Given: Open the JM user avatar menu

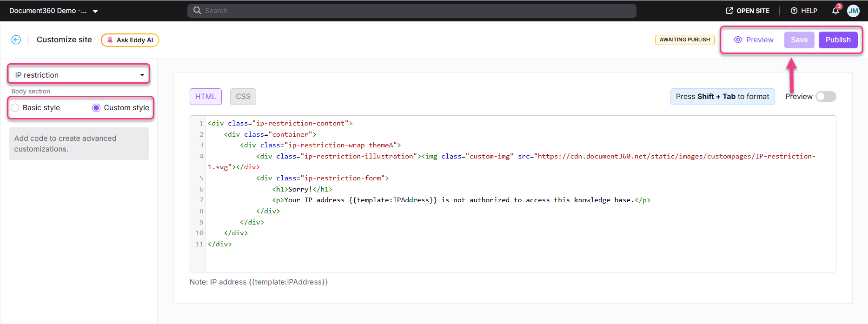Looking at the screenshot, I should click(x=853, y=11).
